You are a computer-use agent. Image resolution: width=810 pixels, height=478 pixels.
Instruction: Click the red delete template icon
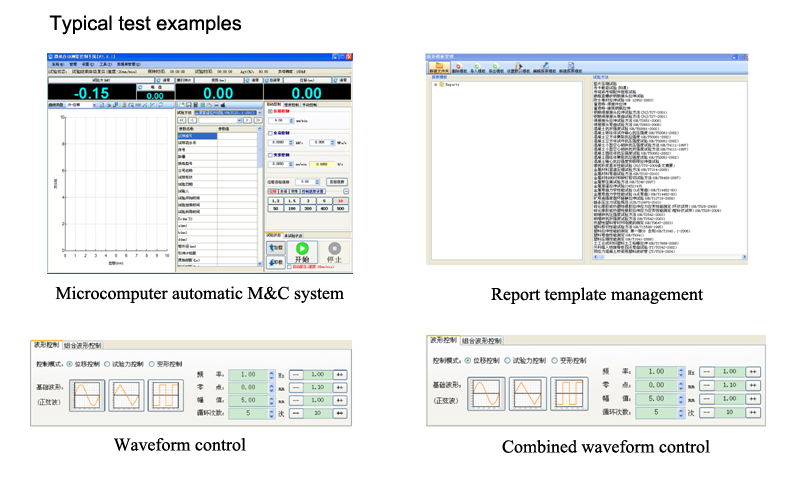(457, 67)
